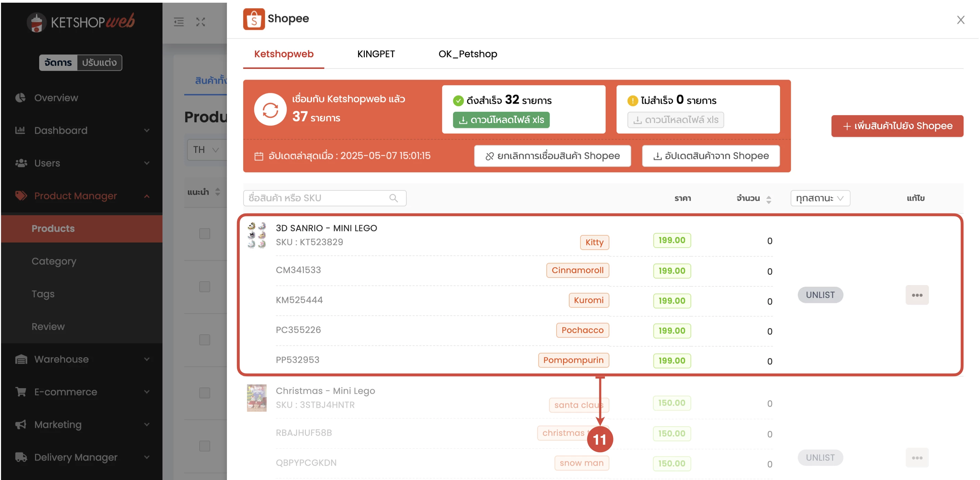Expand the Marketing menu
The width and height of the screenshot is (980, 480).
(147, 424)
